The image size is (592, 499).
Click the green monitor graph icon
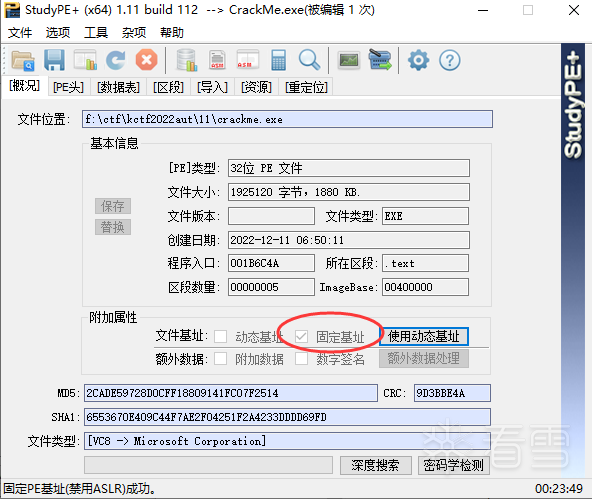pos(349,60)
